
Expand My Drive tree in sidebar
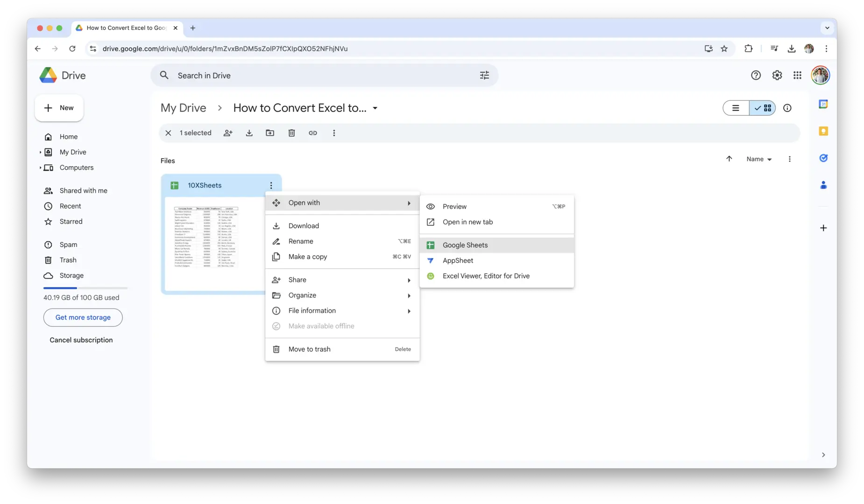[40, 152]
